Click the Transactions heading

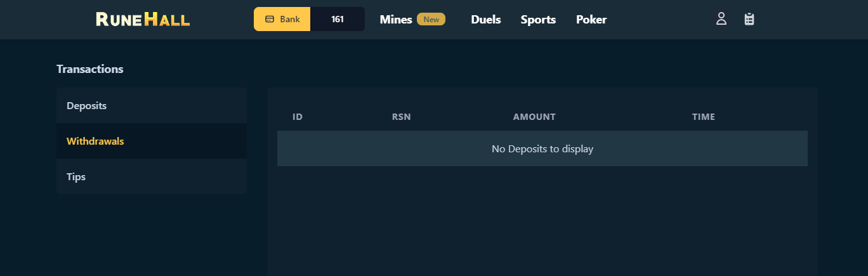(x=89, y=69)
